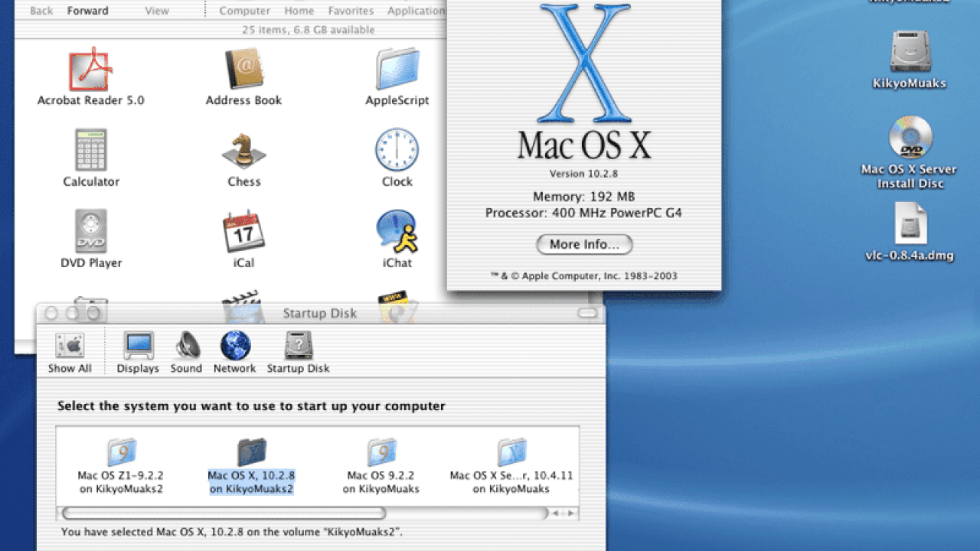Viewport: 980px width, 551px height.
Task: Click the Startup Disk toolbar icon
Action: pyautogui.click(x=298, y=353)
